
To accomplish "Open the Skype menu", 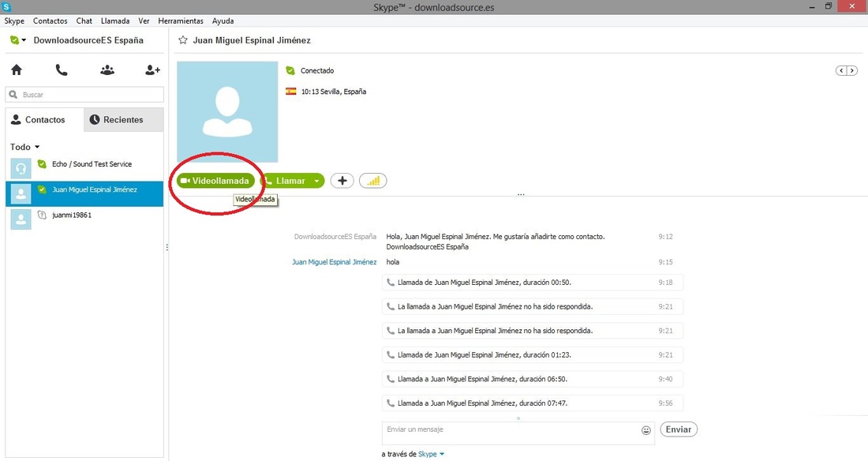I will point(14,21).
